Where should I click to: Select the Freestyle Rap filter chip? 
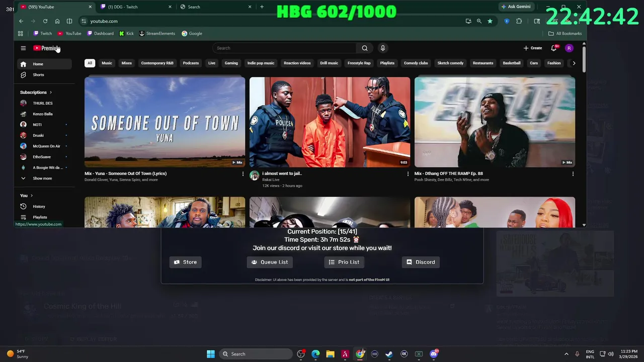[359, 63]
